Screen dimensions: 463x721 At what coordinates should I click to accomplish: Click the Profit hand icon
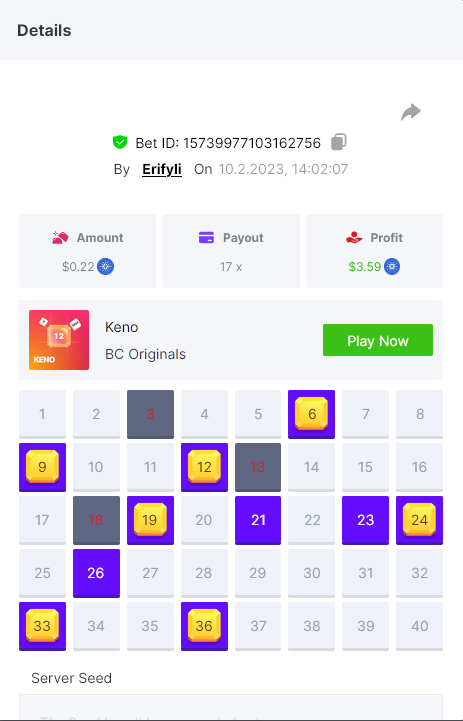pyautogui.click(x=354, y=238)
